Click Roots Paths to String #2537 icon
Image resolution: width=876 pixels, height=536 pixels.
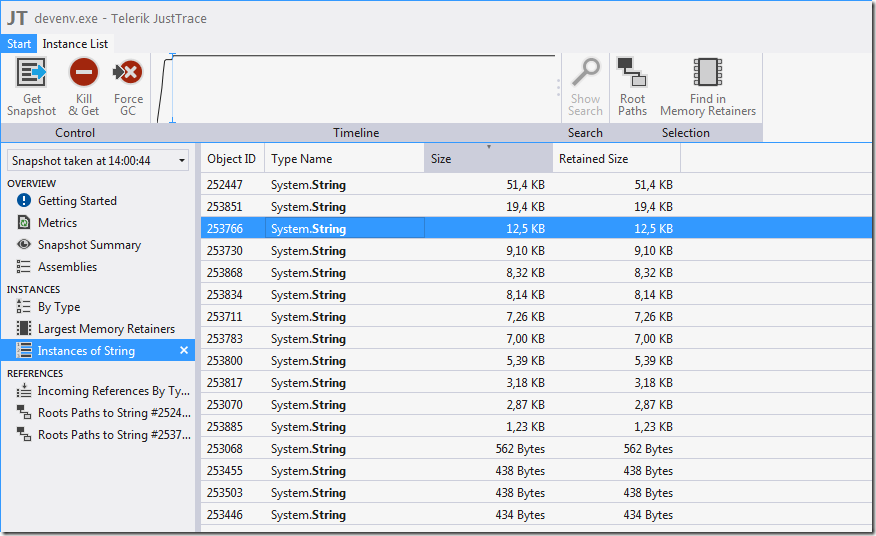pyautogui.click(x=24, y=434)
